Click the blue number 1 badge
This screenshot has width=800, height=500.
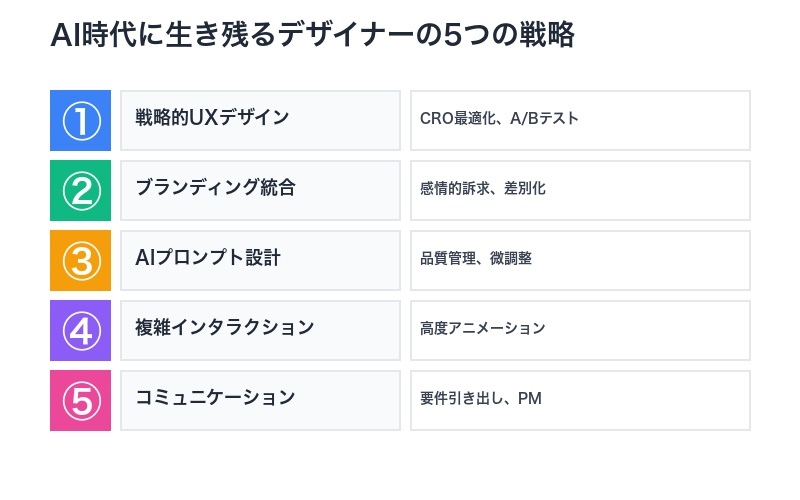(x=80, y=120)
